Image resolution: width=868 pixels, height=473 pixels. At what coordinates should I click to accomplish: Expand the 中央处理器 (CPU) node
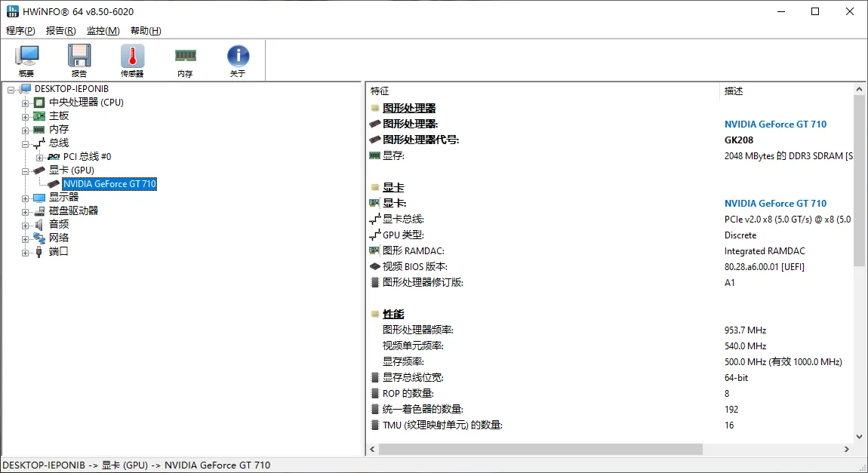pos(25,103)
